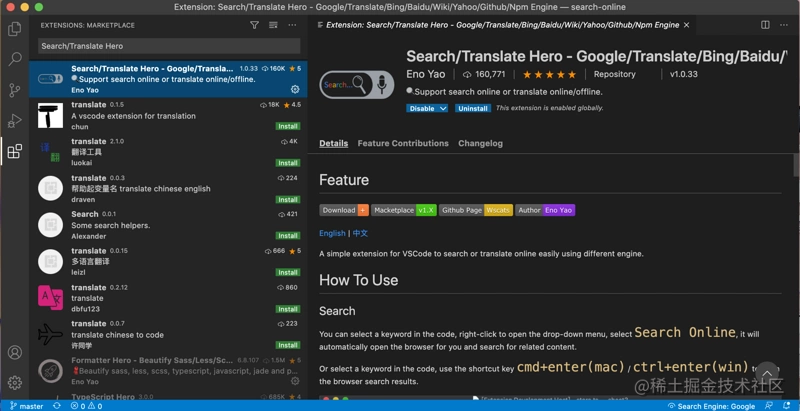Switch readme language to English
The image size is (800, 411).
coord(332,233)
